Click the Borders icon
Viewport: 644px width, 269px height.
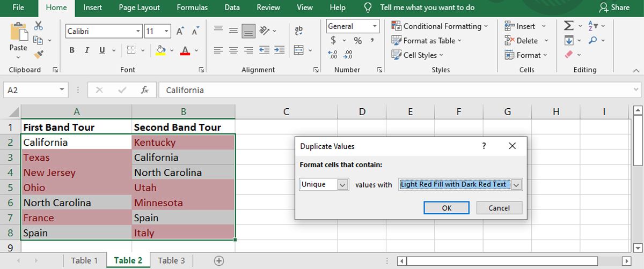pyautogui.click(x=131, y=50)
